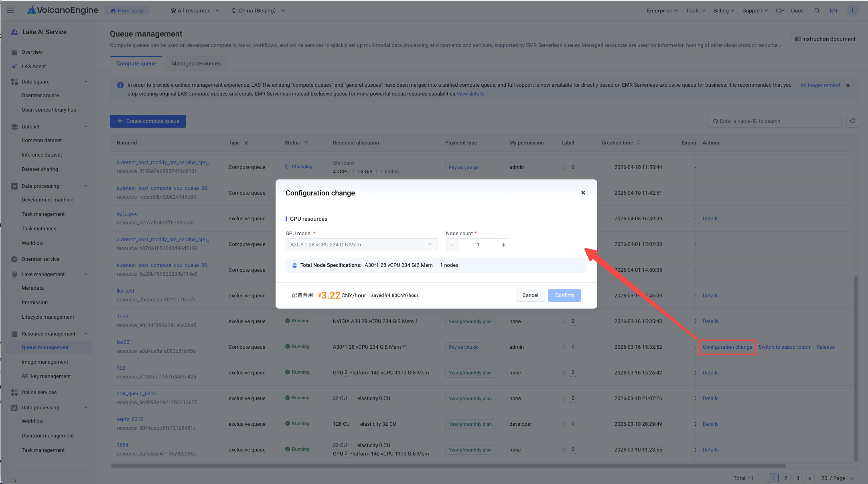Click the Node count input field

click(x=478, y=245)
